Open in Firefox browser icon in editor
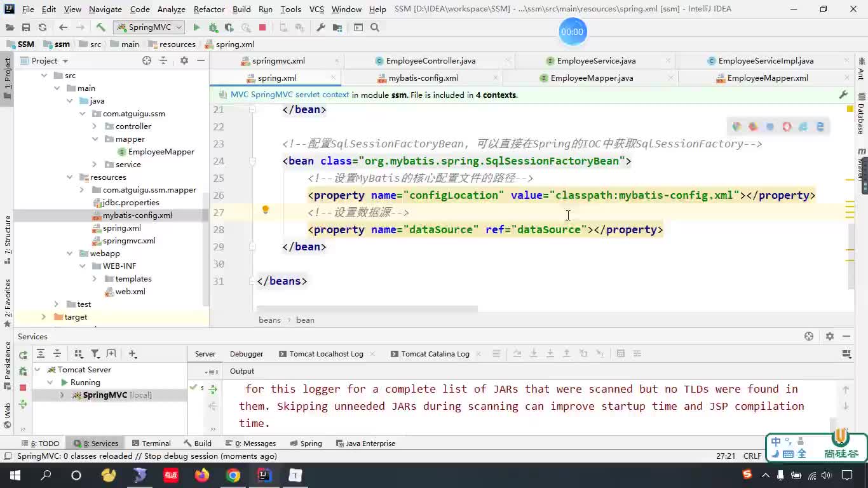The image size is (868, 488). (753, 126)
